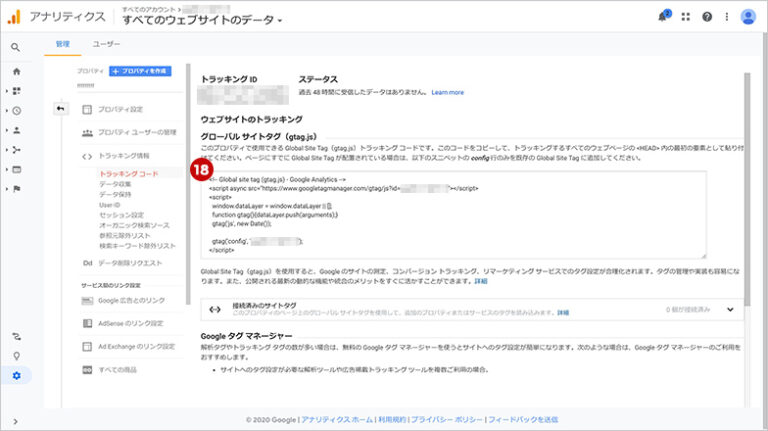Open Realtime reports clock icon
This screenshot has height=431, width=768.
click(17, 111)
